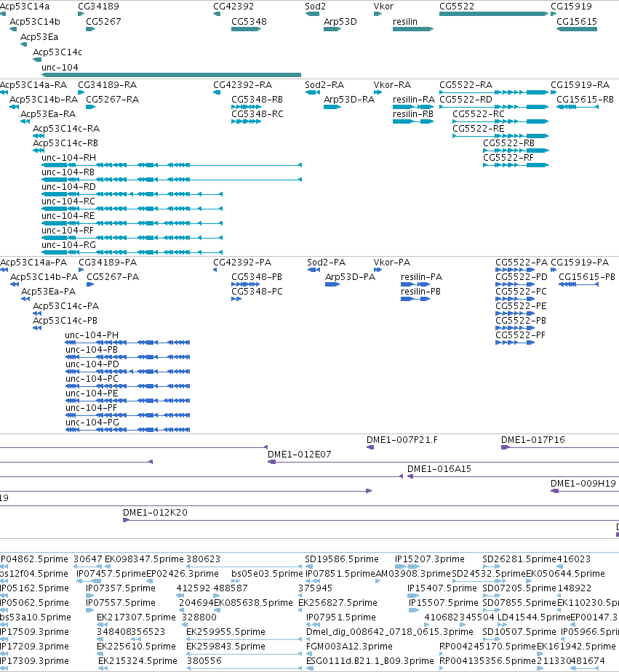
Task: Select transcript unc-104-RB
Action: point(172,180)
